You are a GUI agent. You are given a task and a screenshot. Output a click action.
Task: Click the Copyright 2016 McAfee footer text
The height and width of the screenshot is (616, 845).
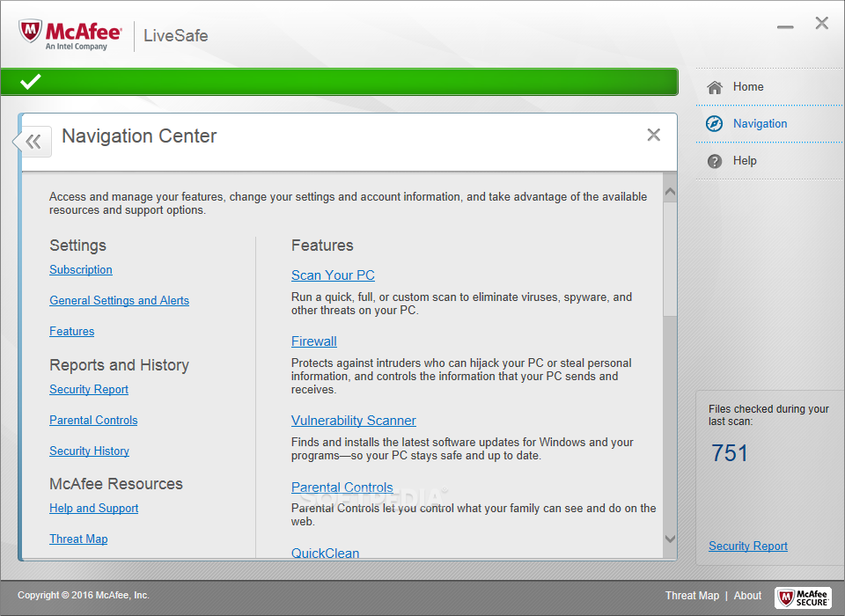click(84, 595)
